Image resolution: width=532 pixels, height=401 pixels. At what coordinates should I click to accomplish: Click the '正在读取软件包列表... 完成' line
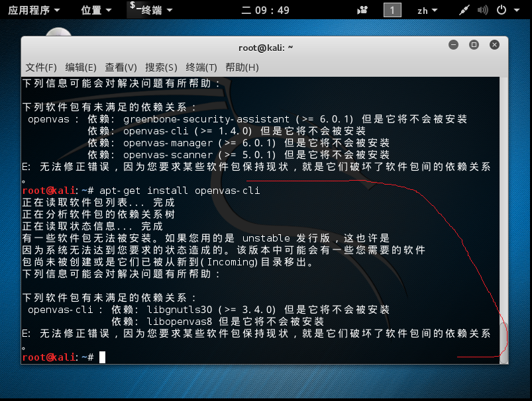(99, 202)
